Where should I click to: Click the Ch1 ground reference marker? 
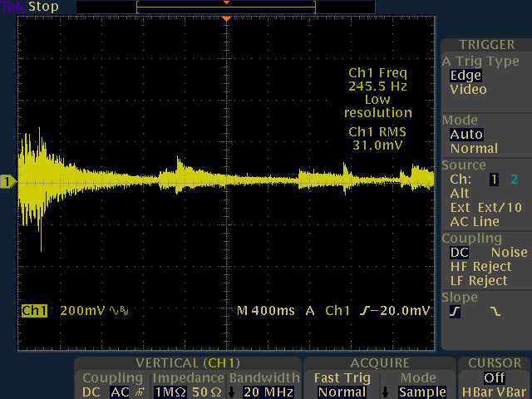click(x=9, y=182)
